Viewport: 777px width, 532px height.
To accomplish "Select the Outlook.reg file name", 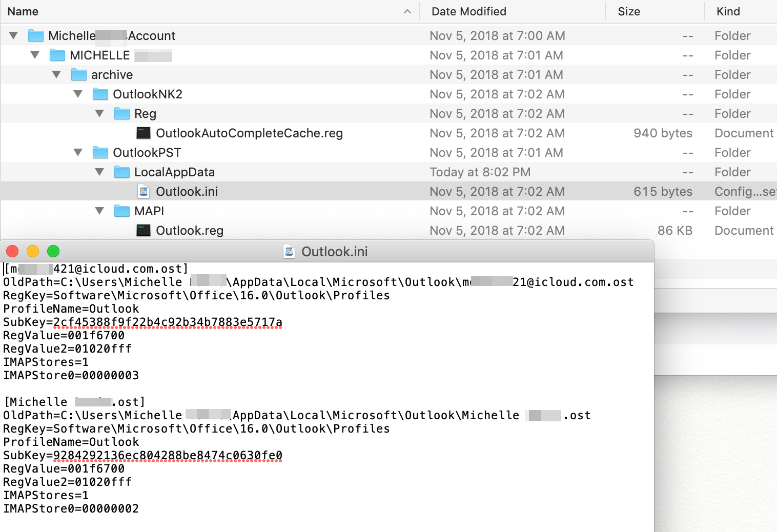I will tap(190, 231).
